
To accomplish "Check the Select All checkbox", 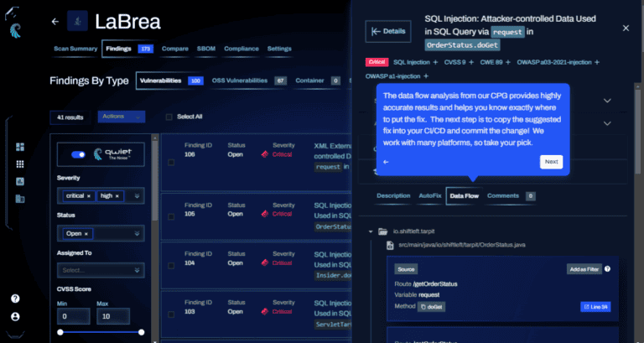I will [169, 117].
